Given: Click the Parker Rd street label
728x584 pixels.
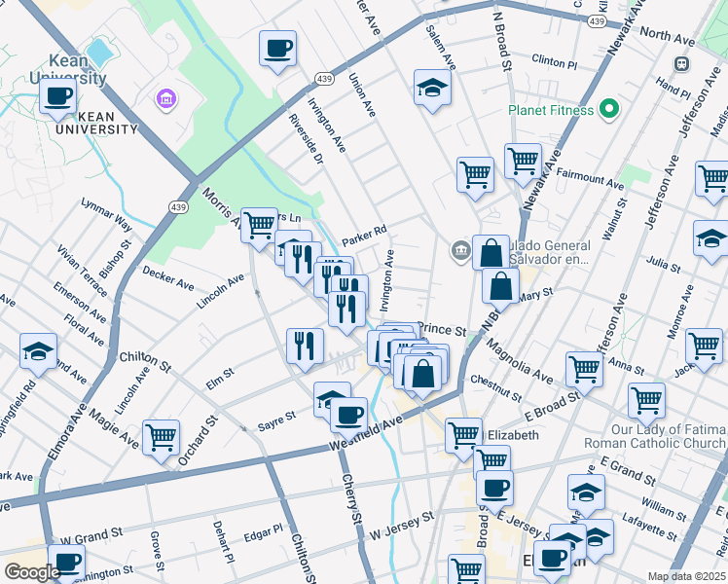Looking at the screenshot, I should (364, 236).
